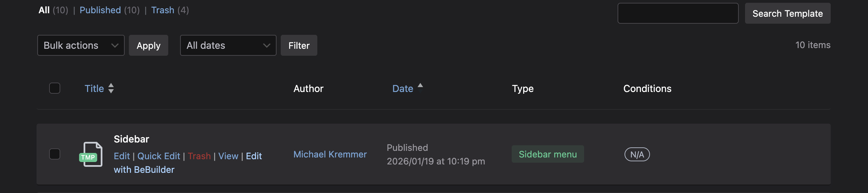The image size is (868, 193).
Task: Switch to the Trash view
Action: [162, 10]
